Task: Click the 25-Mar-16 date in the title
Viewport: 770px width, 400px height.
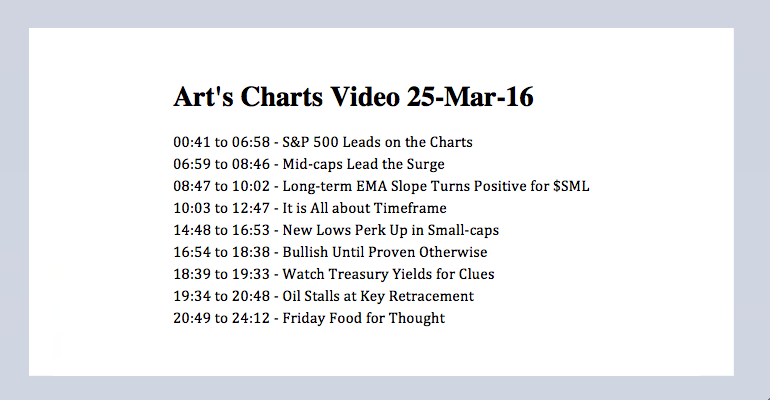Action: pyautogui.click(x=470, y=98)
